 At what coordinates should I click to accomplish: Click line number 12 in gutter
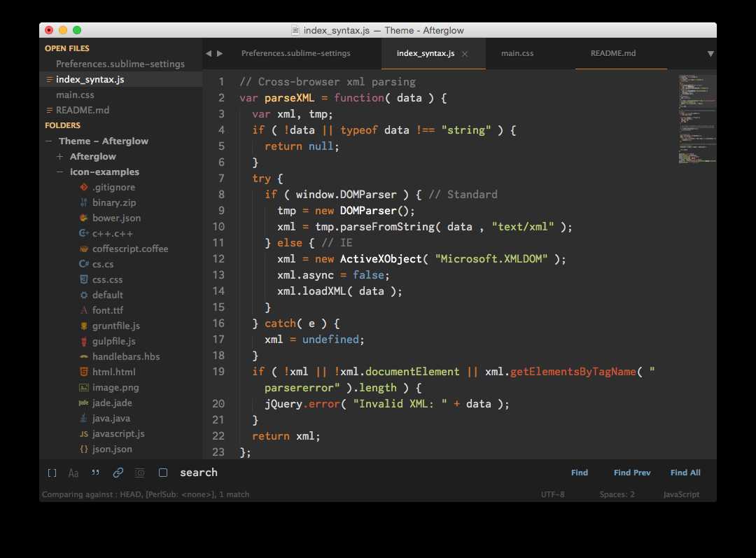(x=218, y=259)
